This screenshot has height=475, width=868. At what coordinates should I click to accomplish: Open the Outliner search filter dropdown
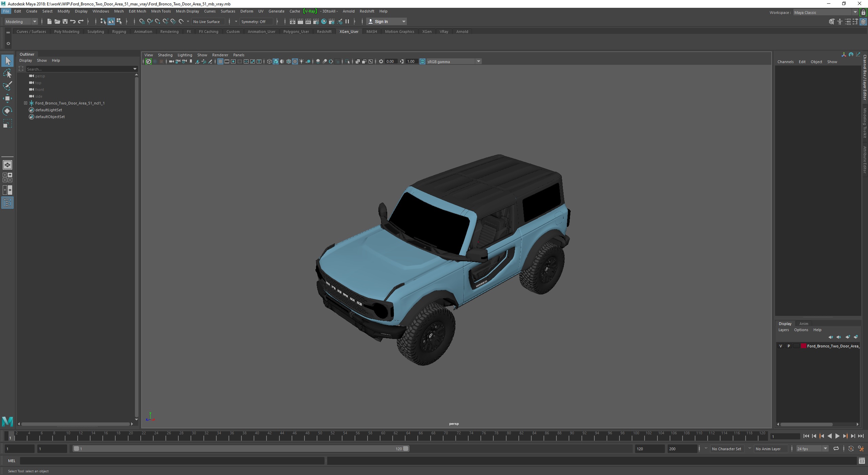(135, 69)
